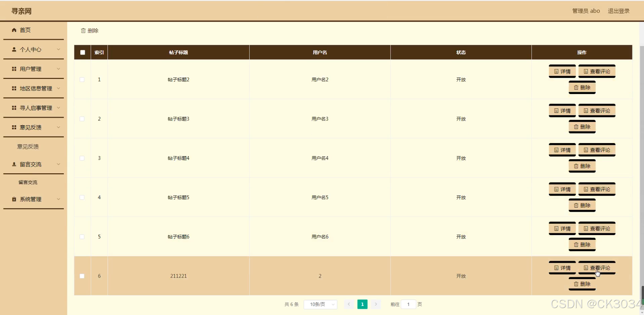Open the 用户管理 menu label
Viewport: 644px width, 315px height.
pyautogui.click(x=31, y=69)
